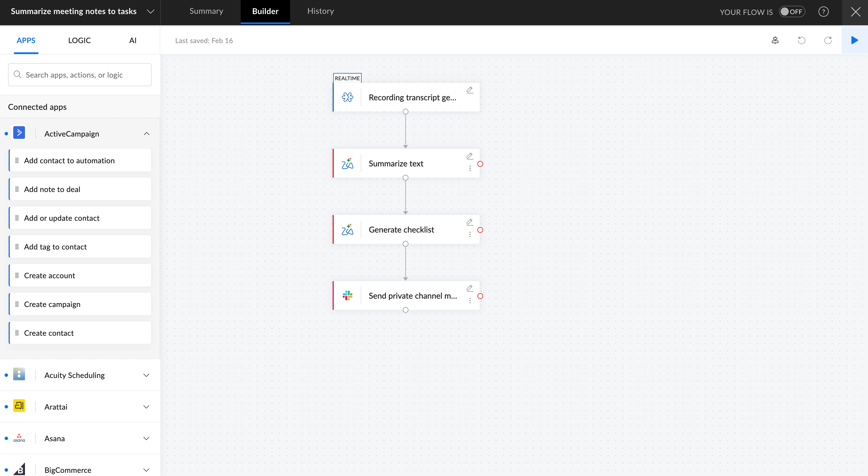This screenshot has width=868, height=476.
Task: Click red error connector on Send private channel
Action: [x=480, y=296]
